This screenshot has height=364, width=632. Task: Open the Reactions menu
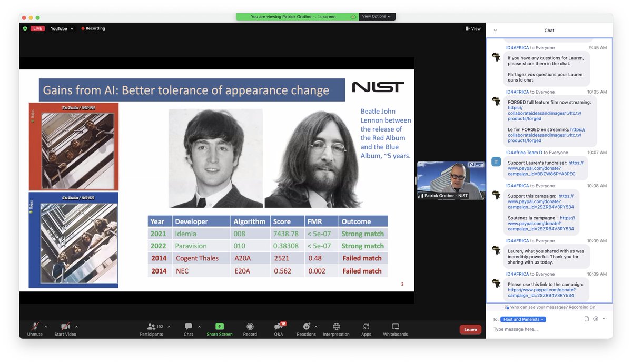pyautogui.click(x=306, y=329)
